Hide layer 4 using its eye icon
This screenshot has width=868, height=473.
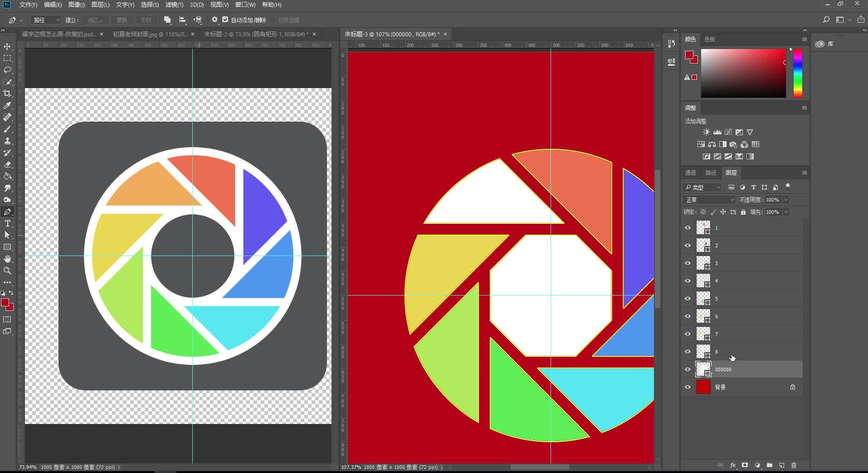688,281
